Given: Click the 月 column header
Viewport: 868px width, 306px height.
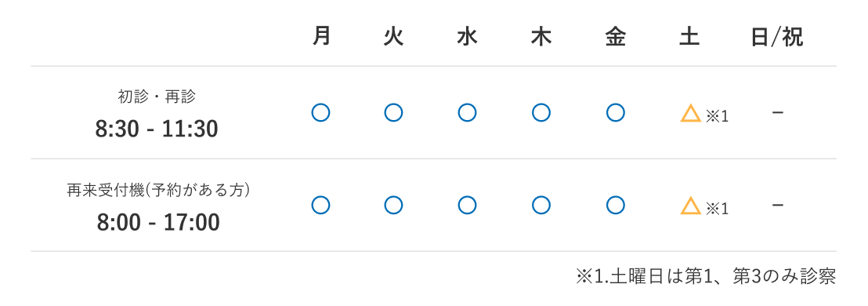Looking at the screenshot, I should (x=322, y=37).
